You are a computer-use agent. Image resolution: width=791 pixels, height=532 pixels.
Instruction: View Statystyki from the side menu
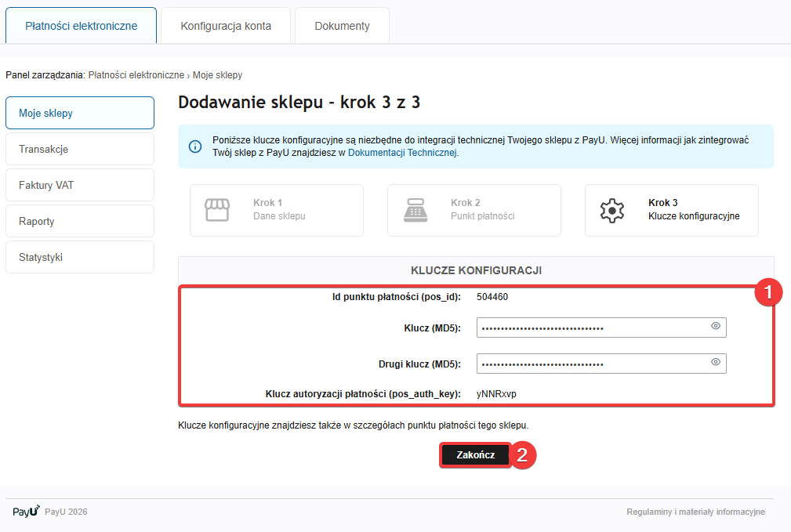[80, 257]
